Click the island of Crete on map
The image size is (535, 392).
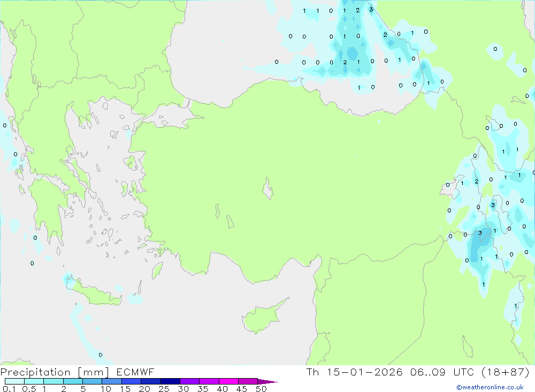96,293
